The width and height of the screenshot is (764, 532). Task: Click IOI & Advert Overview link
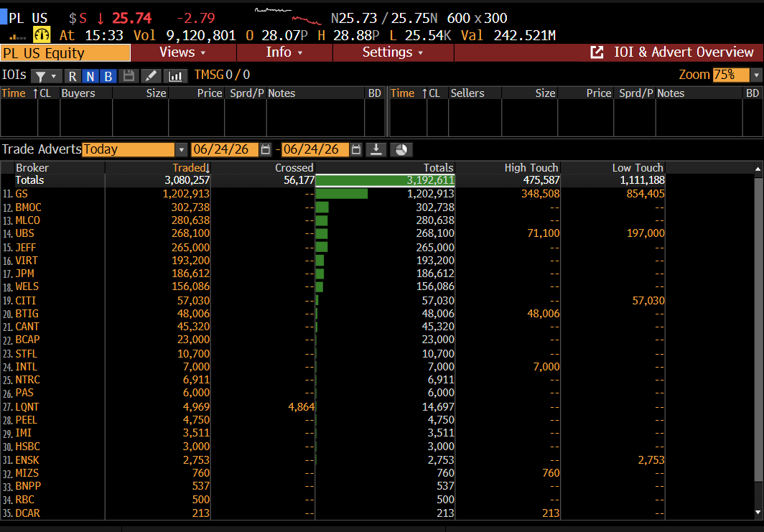pyautogui.click(x=683, y=52)
